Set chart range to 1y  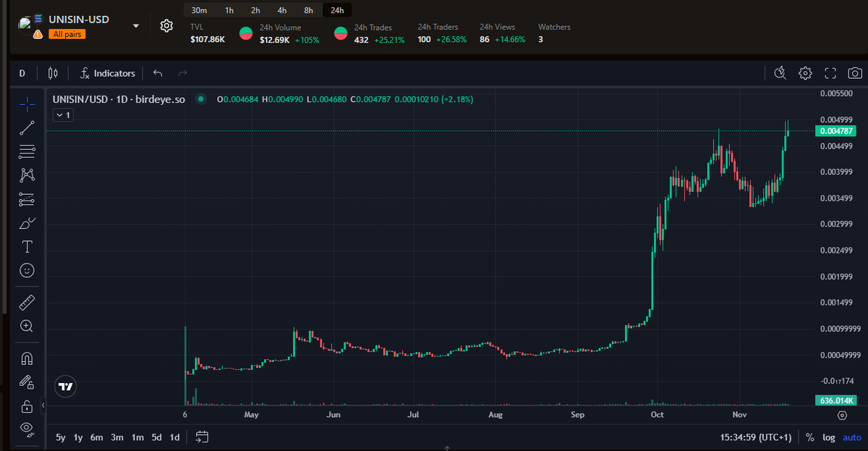(x=78, y=437)
